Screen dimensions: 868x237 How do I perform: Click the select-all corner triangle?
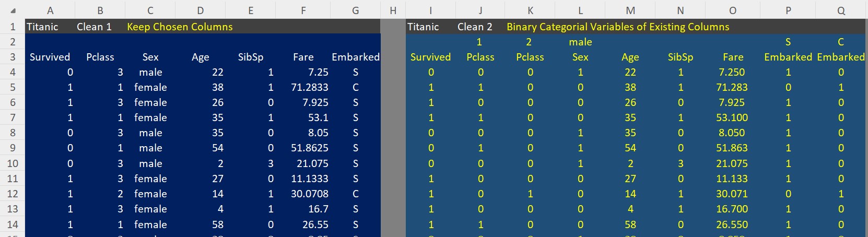click(13, 10)
